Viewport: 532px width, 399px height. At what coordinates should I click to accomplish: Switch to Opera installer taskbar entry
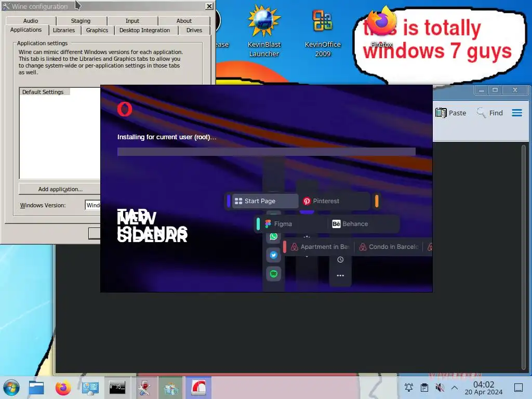[x=198, y=388]
